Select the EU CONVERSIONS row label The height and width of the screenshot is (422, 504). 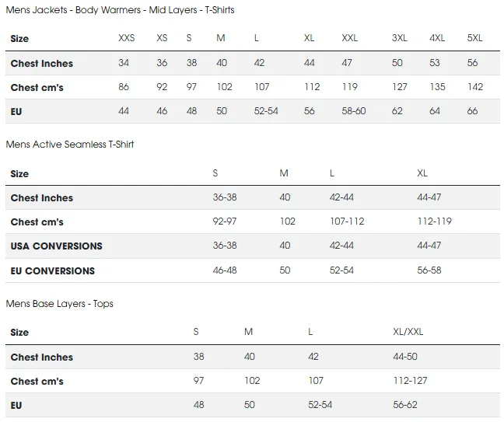[53, 270]
